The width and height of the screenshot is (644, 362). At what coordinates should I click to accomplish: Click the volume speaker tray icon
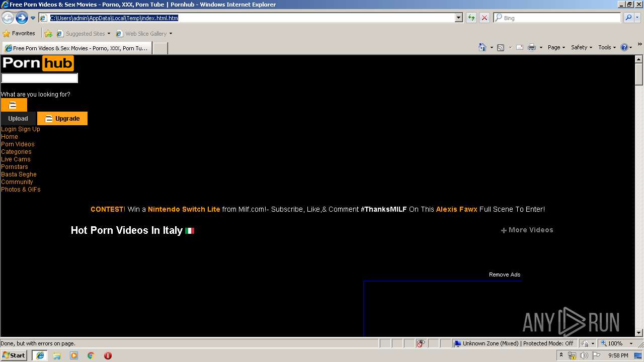click(584, 355)
